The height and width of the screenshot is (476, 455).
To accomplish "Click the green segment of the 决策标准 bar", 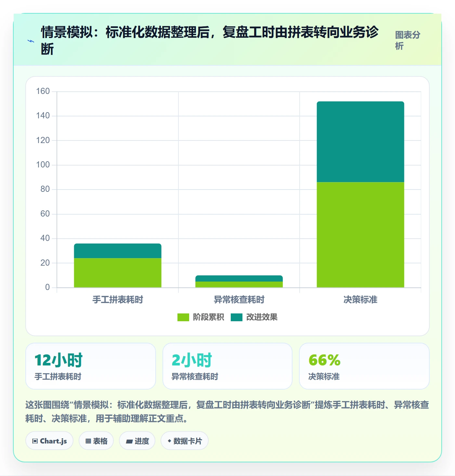I will pos(360,235).
